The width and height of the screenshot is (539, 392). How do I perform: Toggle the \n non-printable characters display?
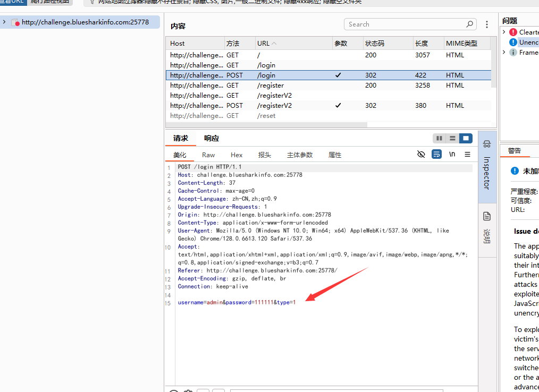coord(452,155)
